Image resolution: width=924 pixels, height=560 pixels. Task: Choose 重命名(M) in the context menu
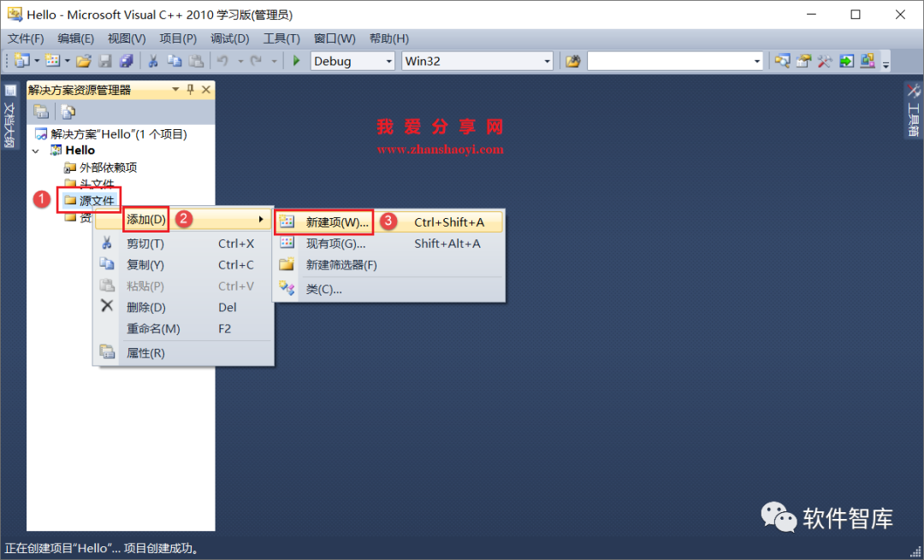183,328
